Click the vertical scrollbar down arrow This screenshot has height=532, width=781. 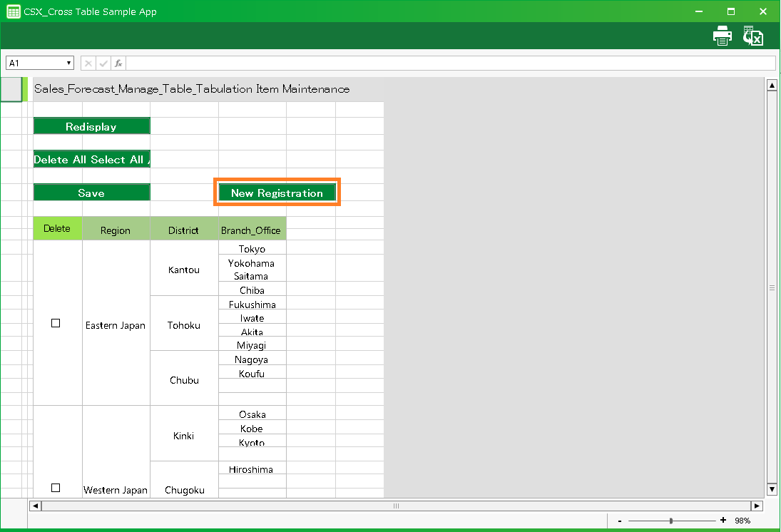coord(771,489)
